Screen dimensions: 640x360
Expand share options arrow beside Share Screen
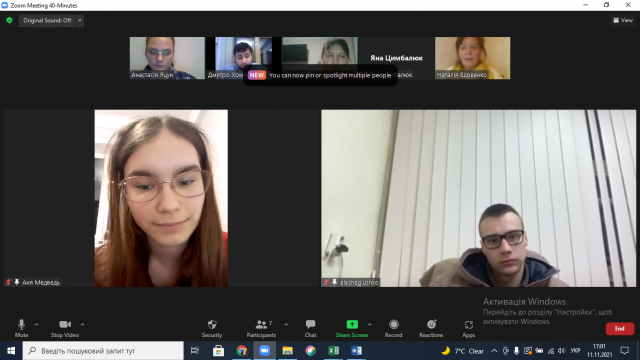click(x=369, y=324)
